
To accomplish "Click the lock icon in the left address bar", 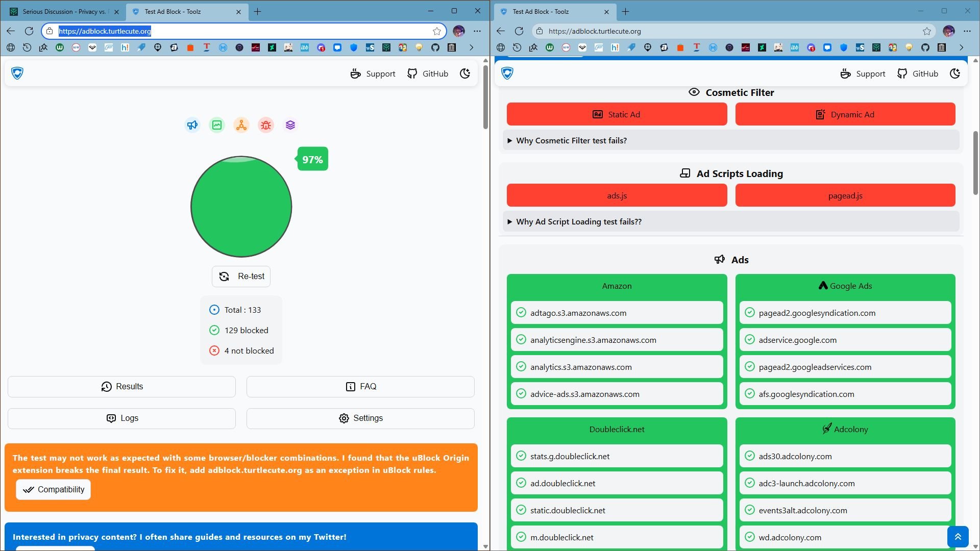I will click(x=50, y=31).
